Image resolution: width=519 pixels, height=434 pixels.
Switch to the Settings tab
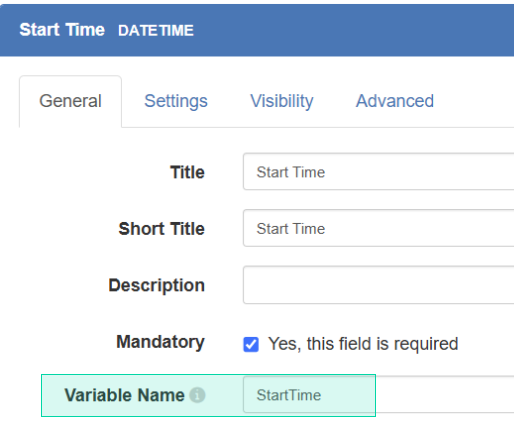(176, 101)
